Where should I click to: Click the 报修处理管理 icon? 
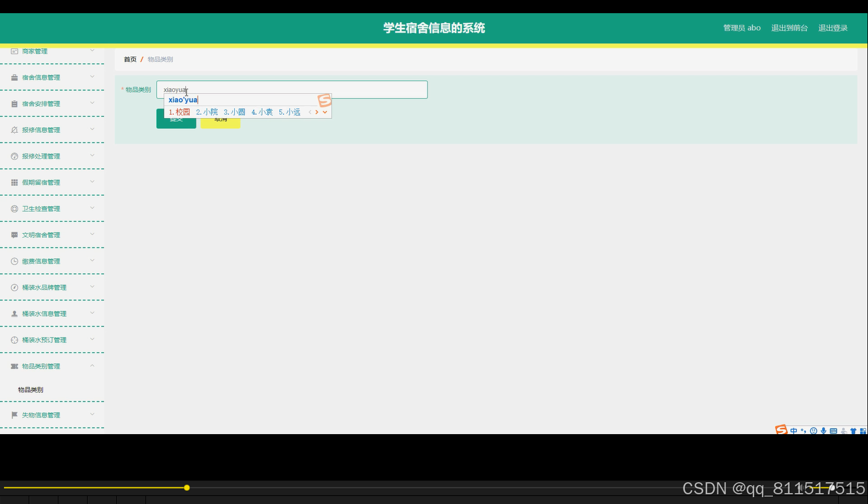[x=14, y=156]
